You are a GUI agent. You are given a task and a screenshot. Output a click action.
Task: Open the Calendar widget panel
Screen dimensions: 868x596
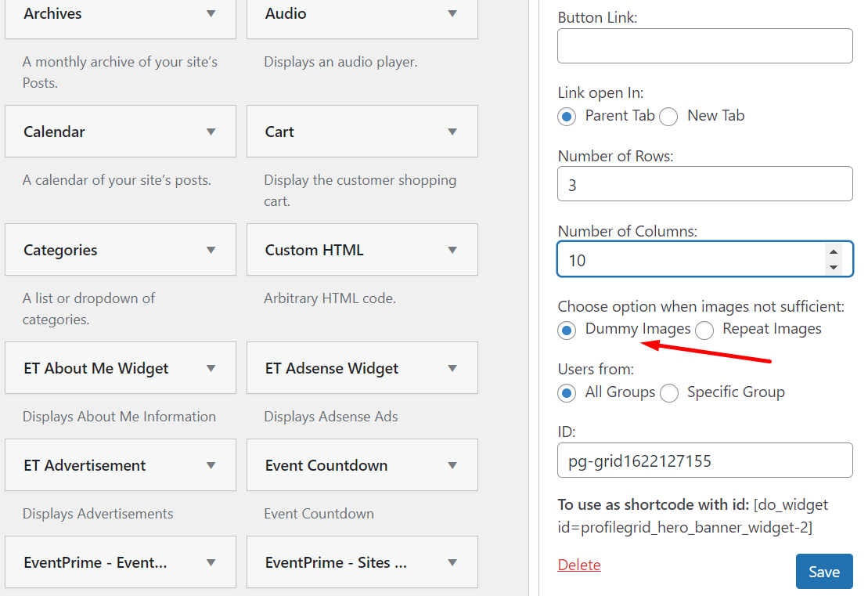coord(120,132)
